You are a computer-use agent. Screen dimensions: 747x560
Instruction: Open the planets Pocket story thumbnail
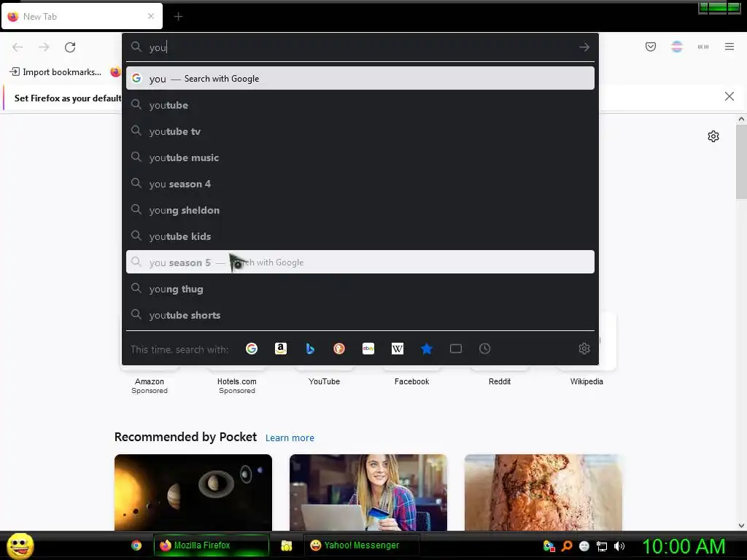pyautogui.click(x=193, y=492)
